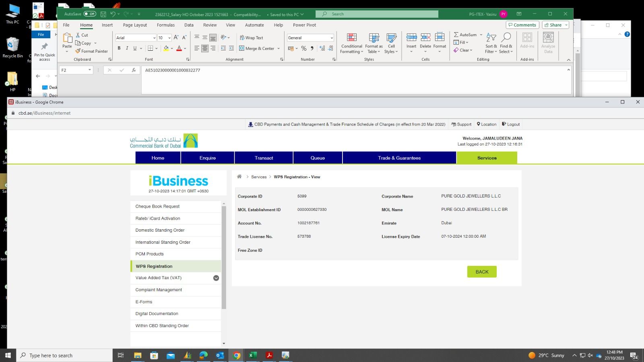
Task: Open the Transact tab in iBusiness
Action: click(x=264, y=158)
